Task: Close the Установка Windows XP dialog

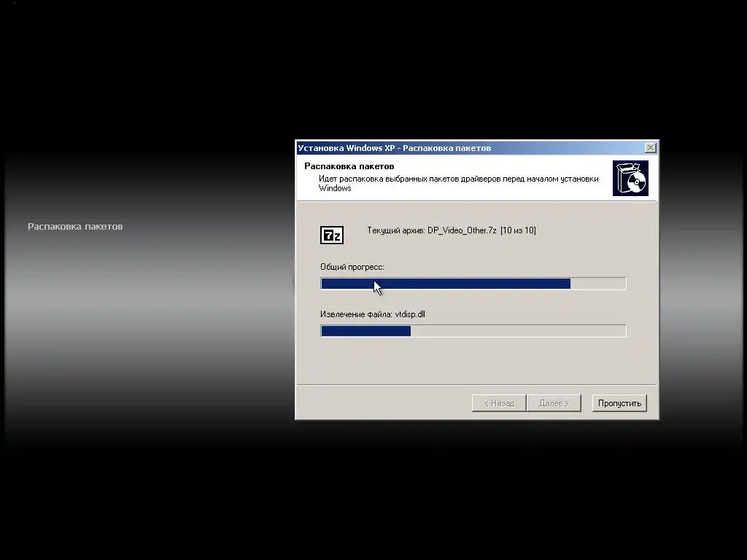Action: tap(650, 148)
